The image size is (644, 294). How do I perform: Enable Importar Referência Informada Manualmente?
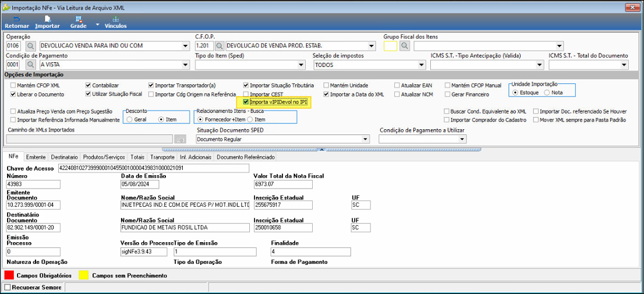pos(13,120)
